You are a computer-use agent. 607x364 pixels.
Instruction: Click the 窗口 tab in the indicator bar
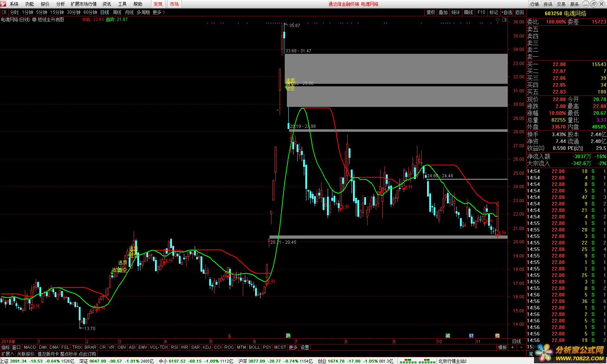click(x=17, y=347)
